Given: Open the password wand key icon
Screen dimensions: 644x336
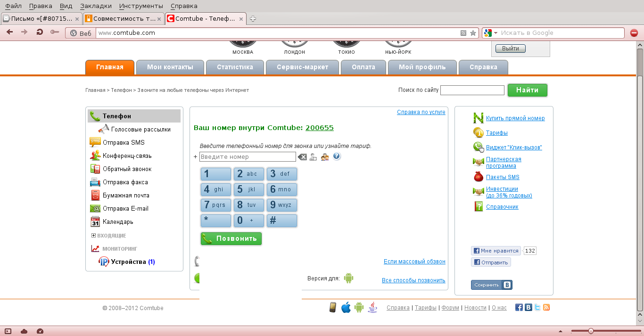Looking at the screenshot, I should (x=55, y=33).
